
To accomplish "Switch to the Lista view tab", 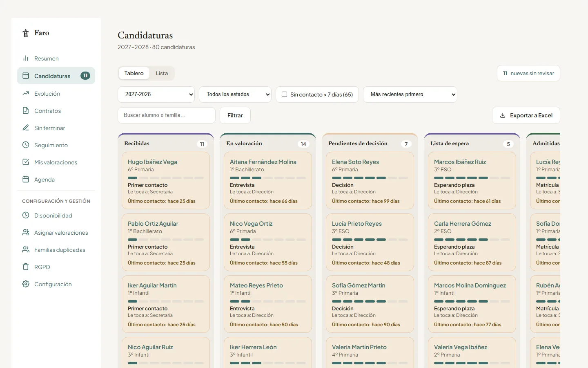I will [x=162, y=74].
